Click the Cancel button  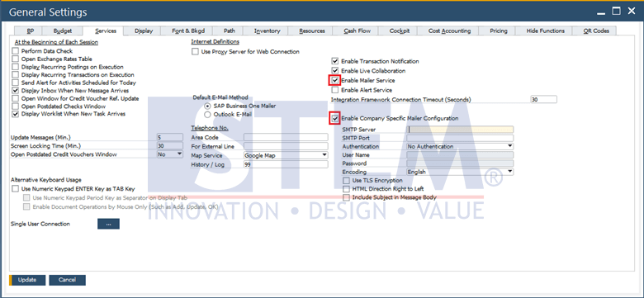(x=68, y=280)
